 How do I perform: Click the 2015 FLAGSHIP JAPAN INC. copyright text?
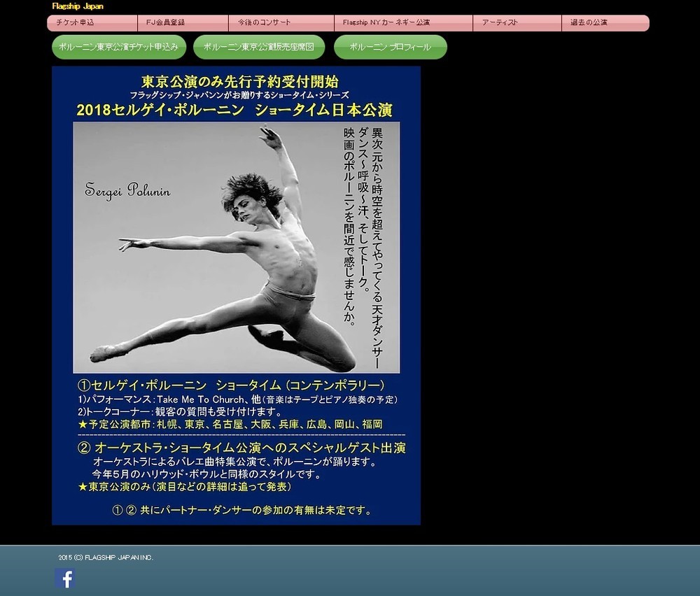pyautogui.click(x=106, y=558)
